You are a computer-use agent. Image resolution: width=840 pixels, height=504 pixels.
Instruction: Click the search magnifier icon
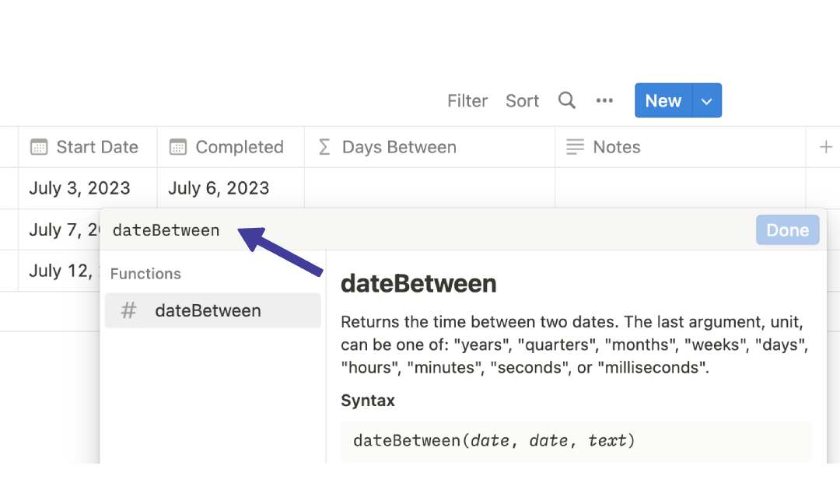click(x=567, y=100)
